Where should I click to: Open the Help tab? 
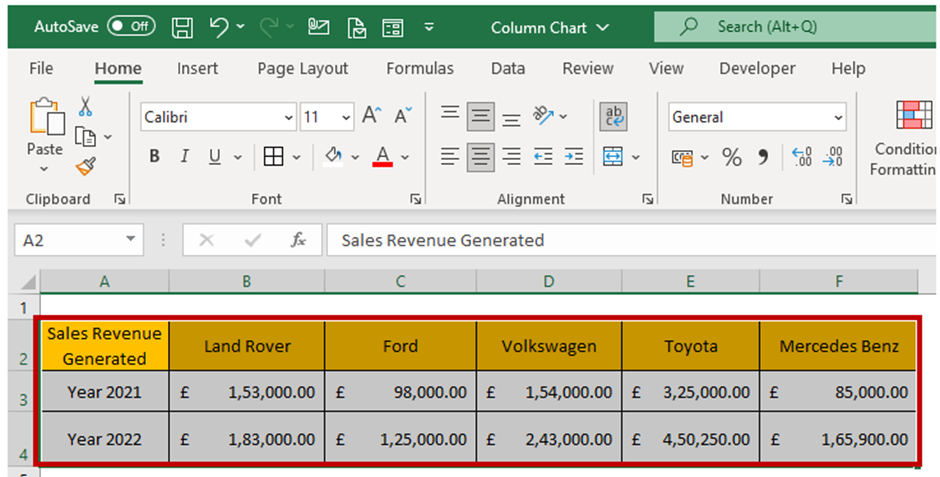click(848, 68)
